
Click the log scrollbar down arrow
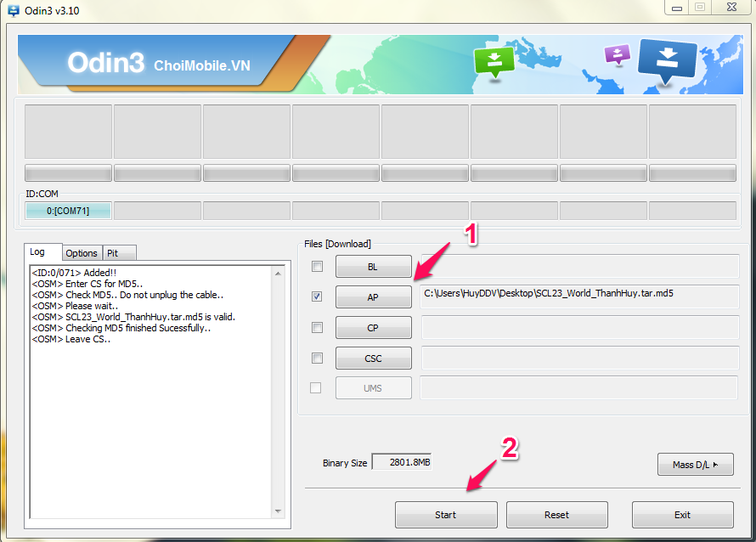coord(278,511)
